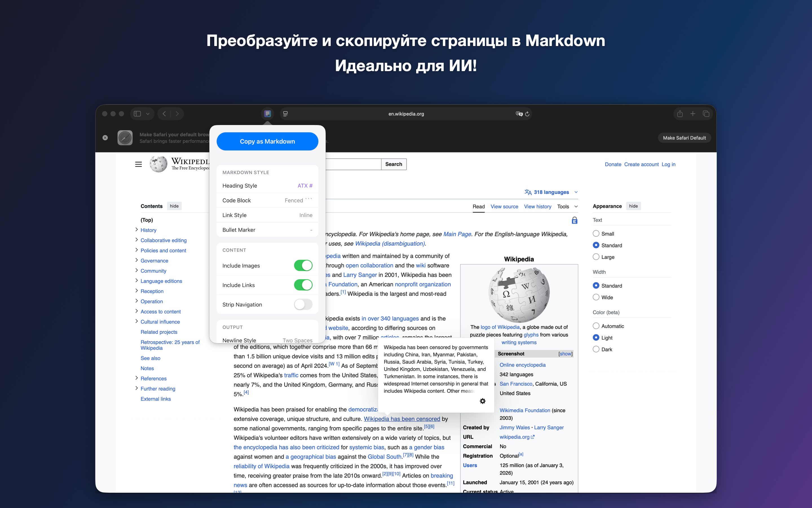Select the Dark color radio
The width and height of the screenshot is (812, 508).
[596, 349]
